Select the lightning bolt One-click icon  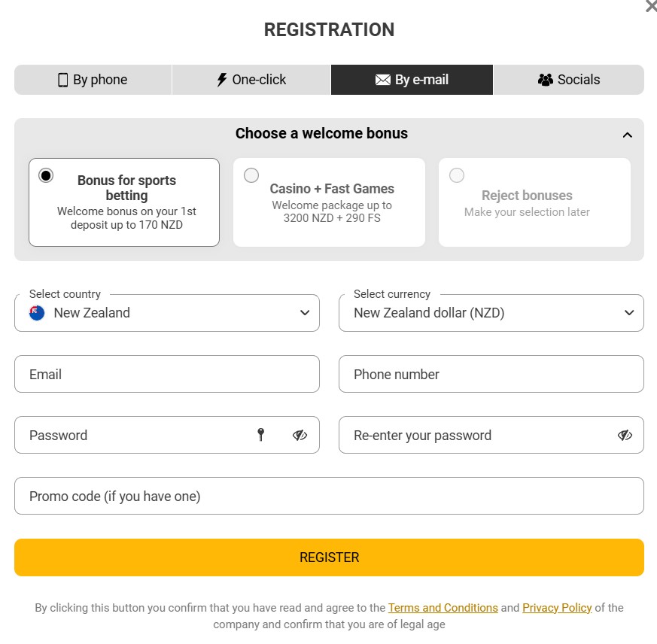221,79
